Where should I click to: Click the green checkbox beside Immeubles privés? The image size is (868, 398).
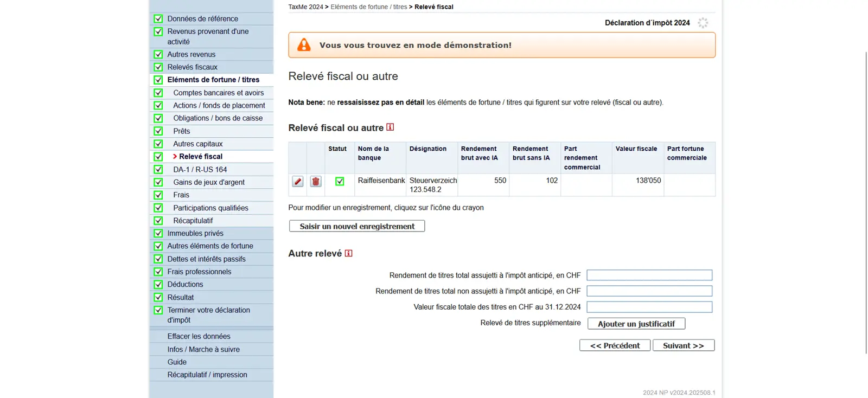(x=158, y=233)
